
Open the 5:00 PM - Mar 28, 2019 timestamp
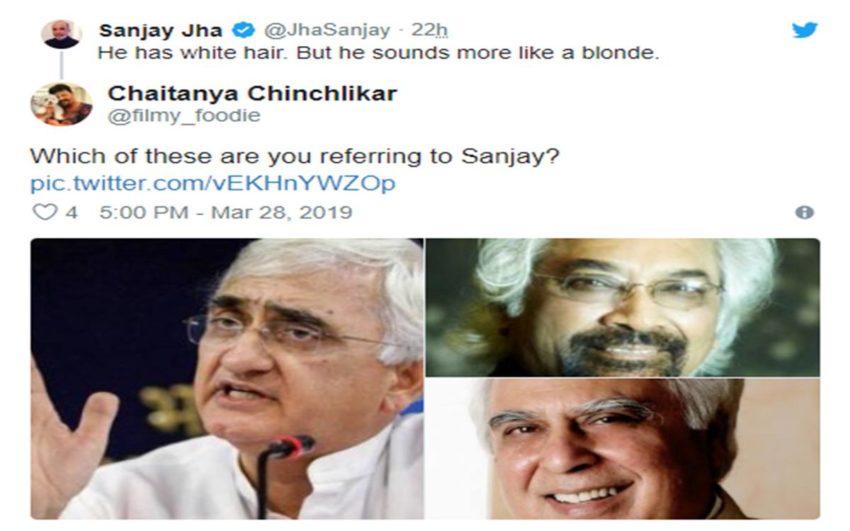coord(226,212)
